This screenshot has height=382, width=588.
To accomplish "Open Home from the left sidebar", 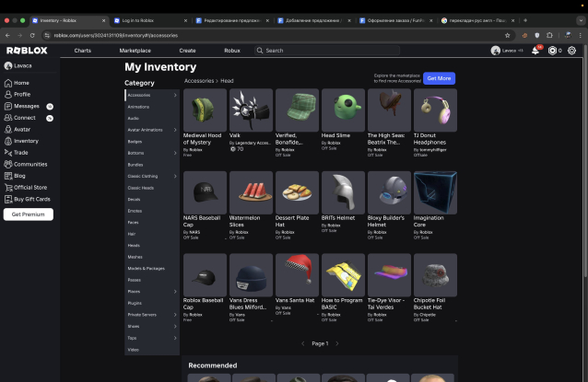I will point(21,83).
